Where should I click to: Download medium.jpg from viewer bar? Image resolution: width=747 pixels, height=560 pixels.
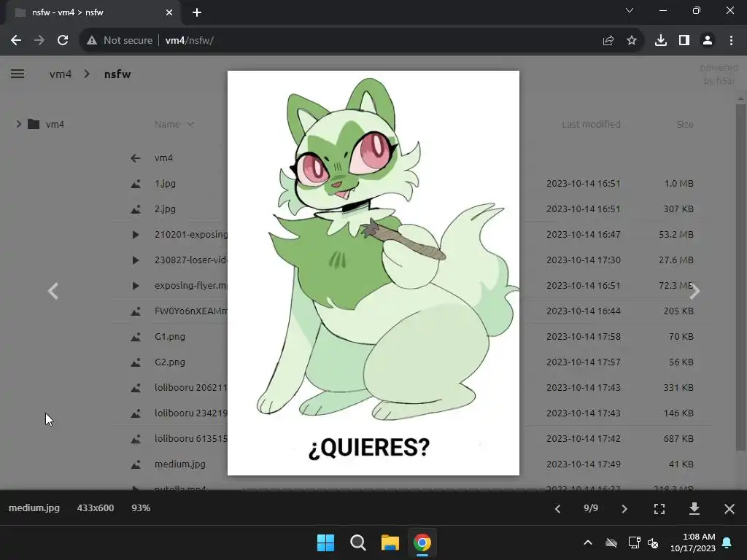(694, 508)
